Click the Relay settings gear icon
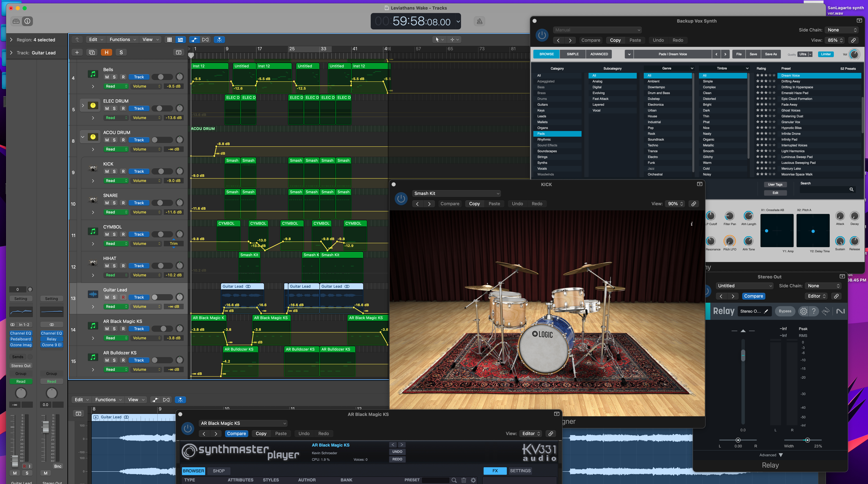 pos(803,311)
